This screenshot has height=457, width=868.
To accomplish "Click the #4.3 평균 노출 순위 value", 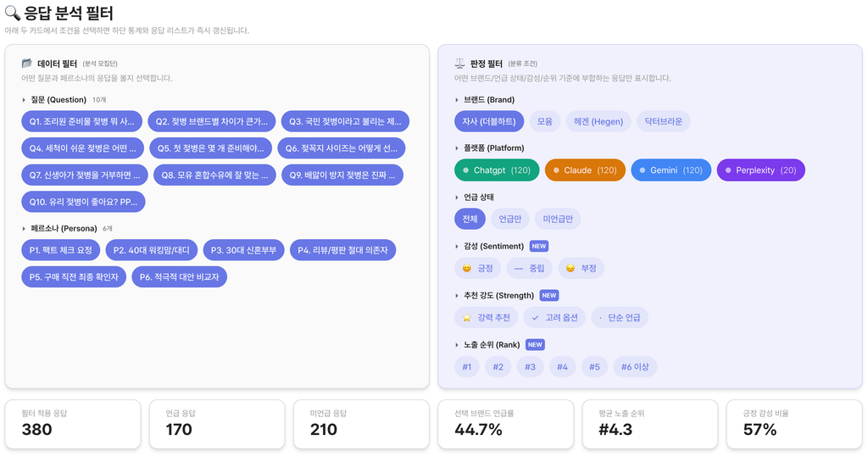I will point(615,430).
